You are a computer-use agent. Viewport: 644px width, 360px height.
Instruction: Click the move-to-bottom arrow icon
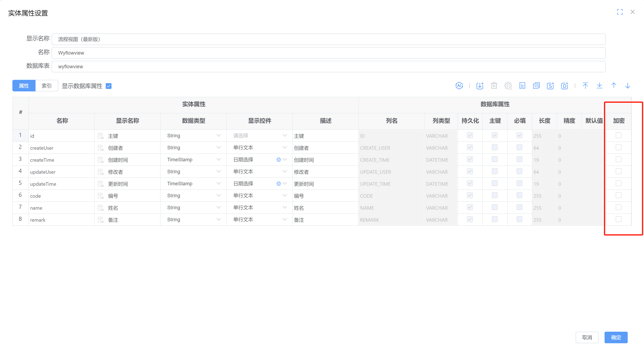(599, 86)
